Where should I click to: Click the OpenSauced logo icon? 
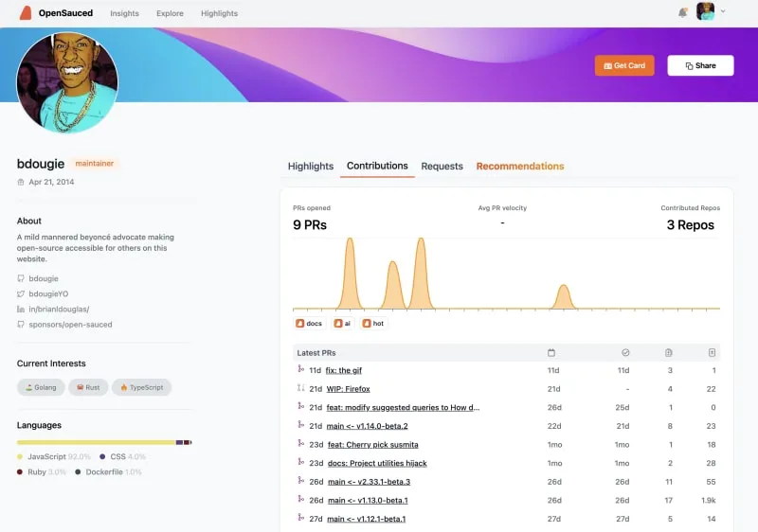[x=26, y=13]
